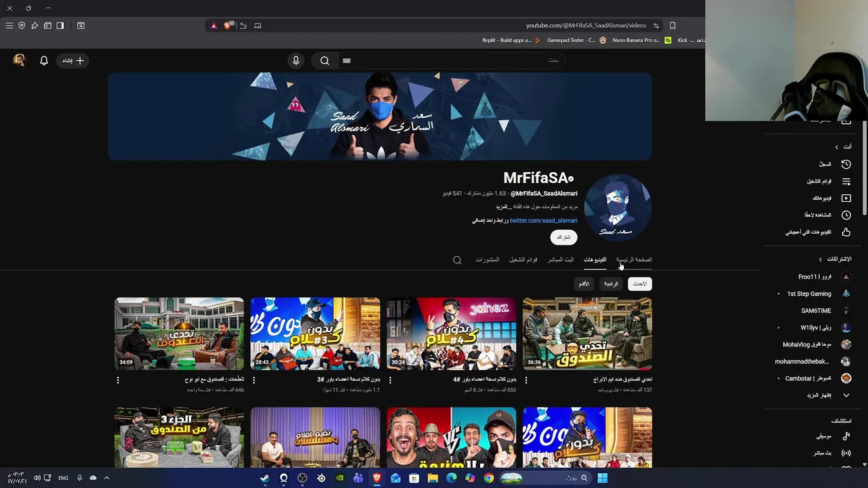Open Google Chrome from the taskbar
The image size is (868, 488).
point(489,478)
